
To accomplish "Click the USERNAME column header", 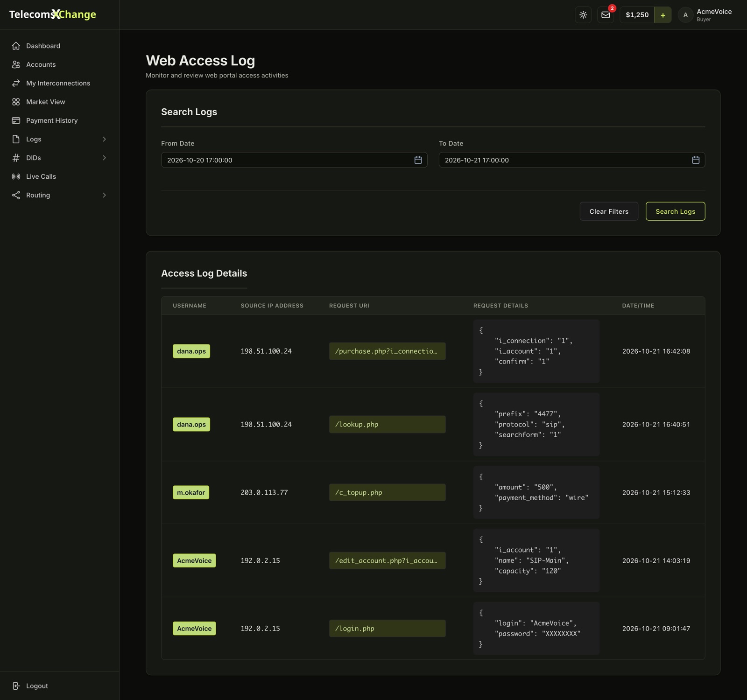I will pos(190,306).
